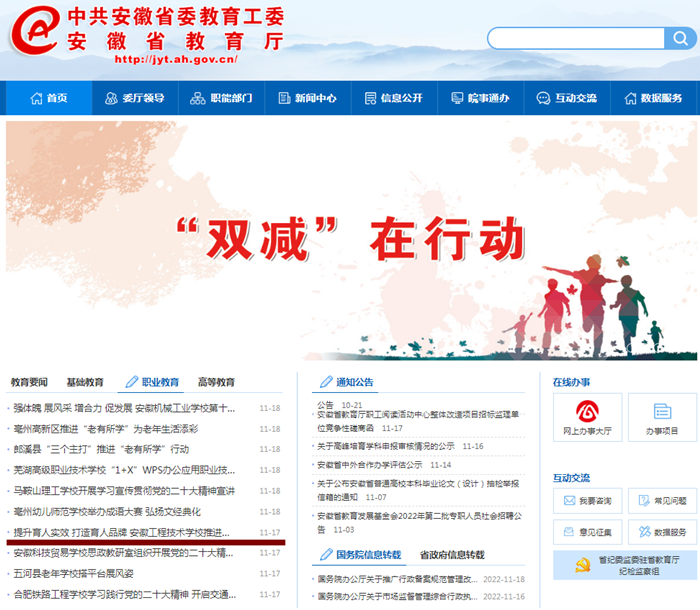
Task: Switch to the 教育要闻 tab
Action: coord(29,382)
